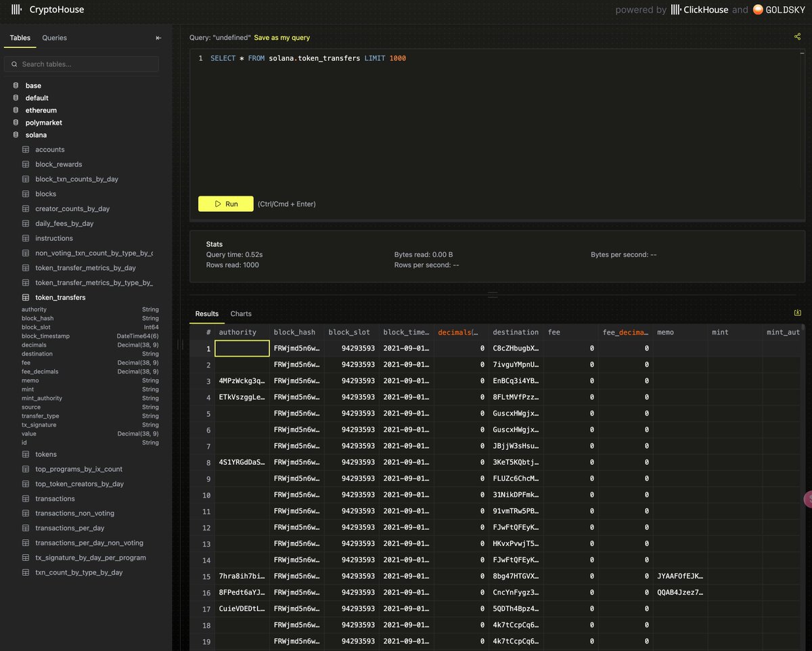Image resolution: width=812 pixels, height=651 pixels.
Task: Click the block_hash column header
Action: pyautogui.click(x=297, y=332)
